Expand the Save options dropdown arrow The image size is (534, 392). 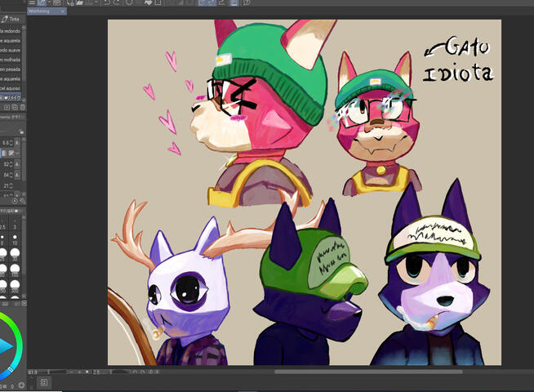pyautogui.click(x=96, y=2)
